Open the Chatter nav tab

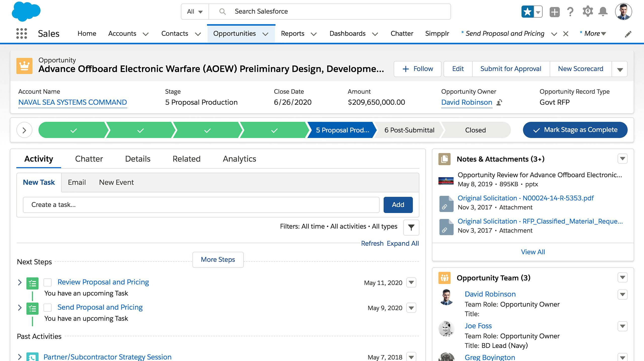tap(402, 33)
